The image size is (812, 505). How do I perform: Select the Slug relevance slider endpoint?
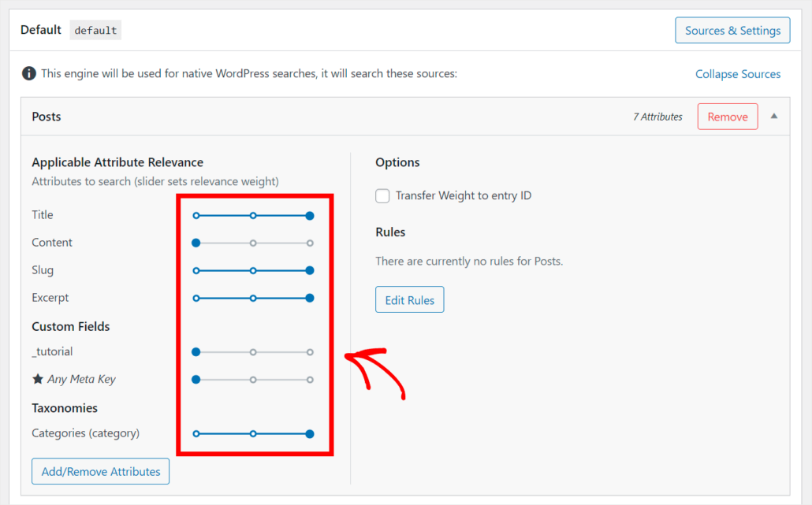pyautogui.click(x=310, y=270)
